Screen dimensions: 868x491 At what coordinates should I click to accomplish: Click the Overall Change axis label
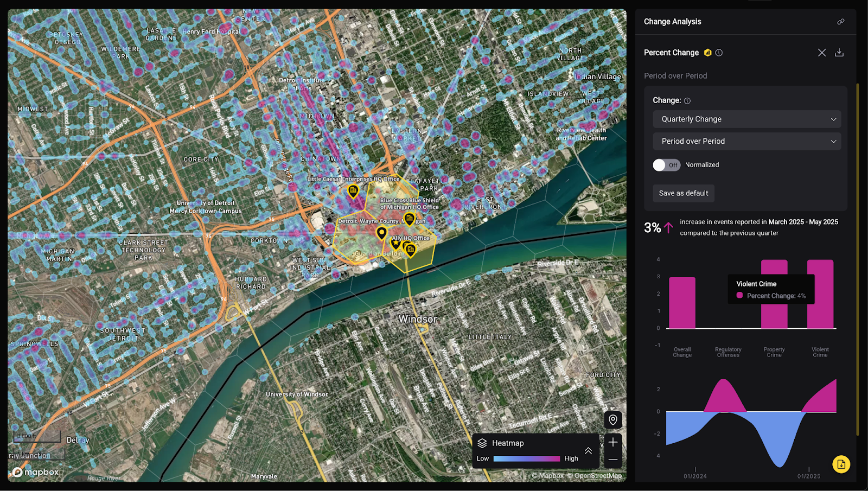682,352
